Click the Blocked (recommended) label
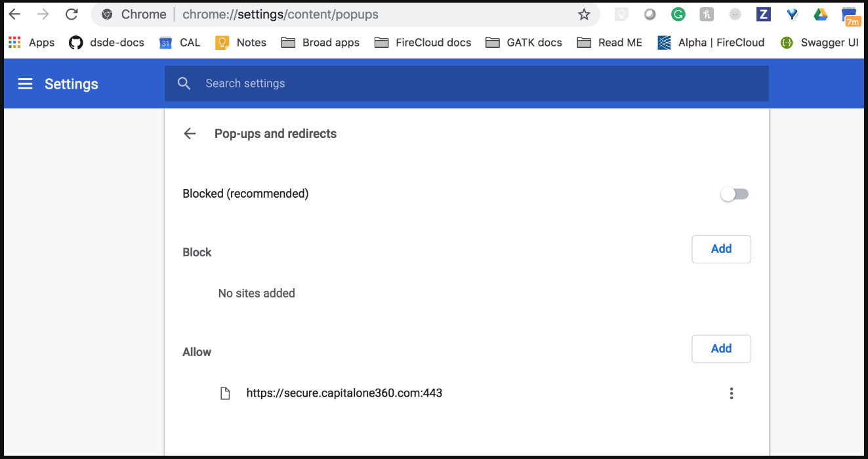The image size is (868, 459). click(x=245, y=194)
